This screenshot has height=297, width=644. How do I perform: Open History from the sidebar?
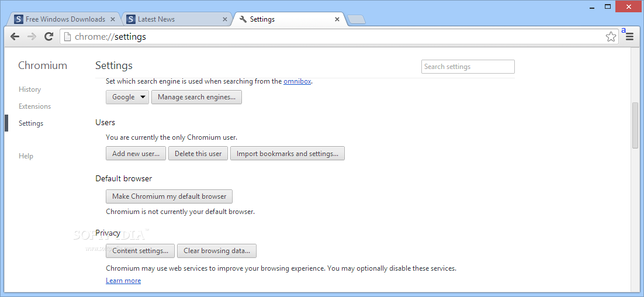(30, 89)
